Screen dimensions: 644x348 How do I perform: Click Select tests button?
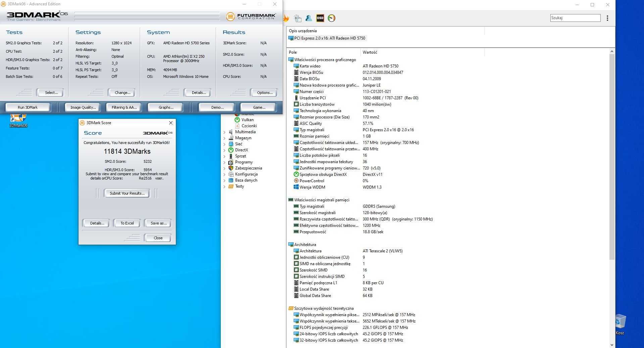(51, 93)
